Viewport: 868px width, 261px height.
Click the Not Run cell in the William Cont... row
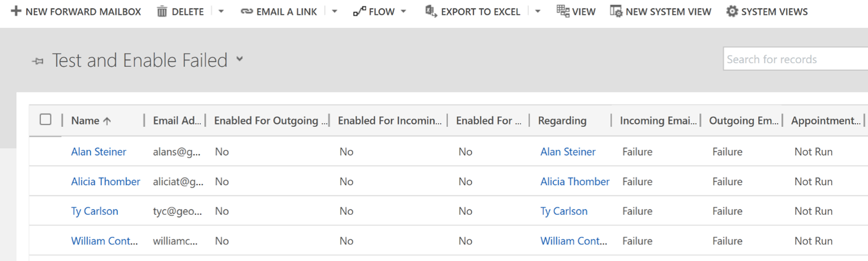(813, 241)
